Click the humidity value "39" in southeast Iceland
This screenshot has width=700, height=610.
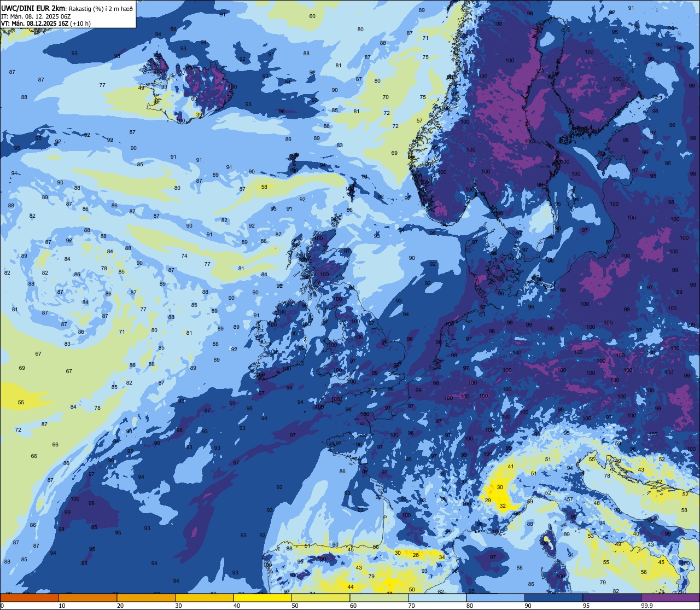click(199, 115)
